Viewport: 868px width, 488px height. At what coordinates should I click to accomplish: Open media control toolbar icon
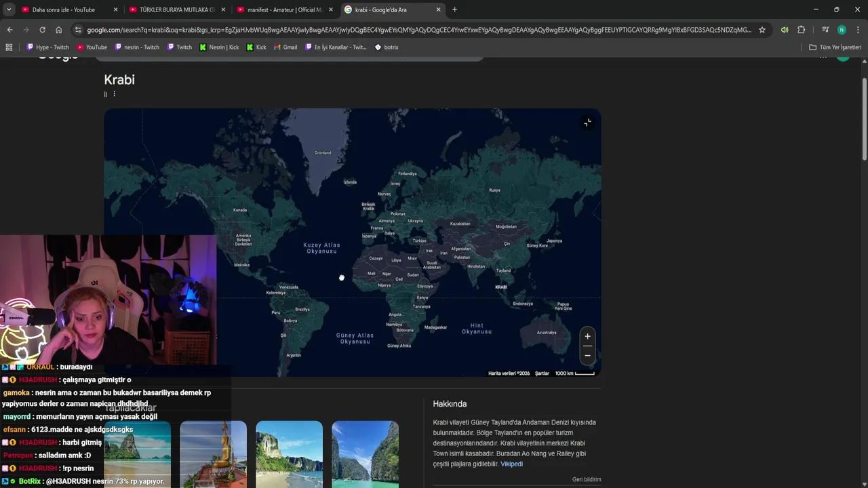pyautogui.click(x=825, y=30)
